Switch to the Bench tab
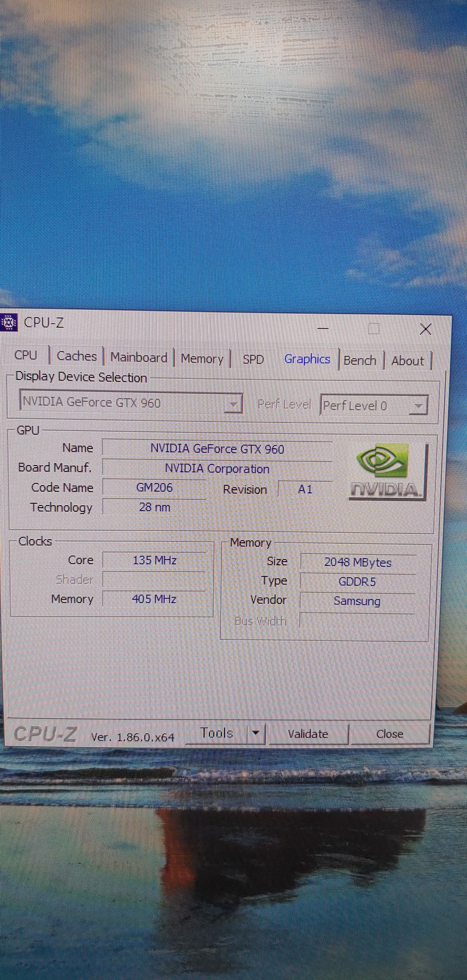This screenshot has width=467, height=980. tap(360, 360)
